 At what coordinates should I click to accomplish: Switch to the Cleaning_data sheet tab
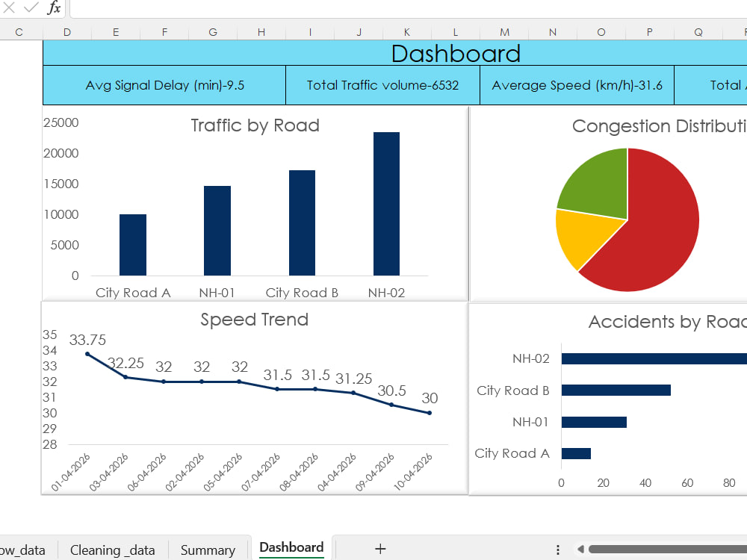pyautogui.click(x=113, y=550)
